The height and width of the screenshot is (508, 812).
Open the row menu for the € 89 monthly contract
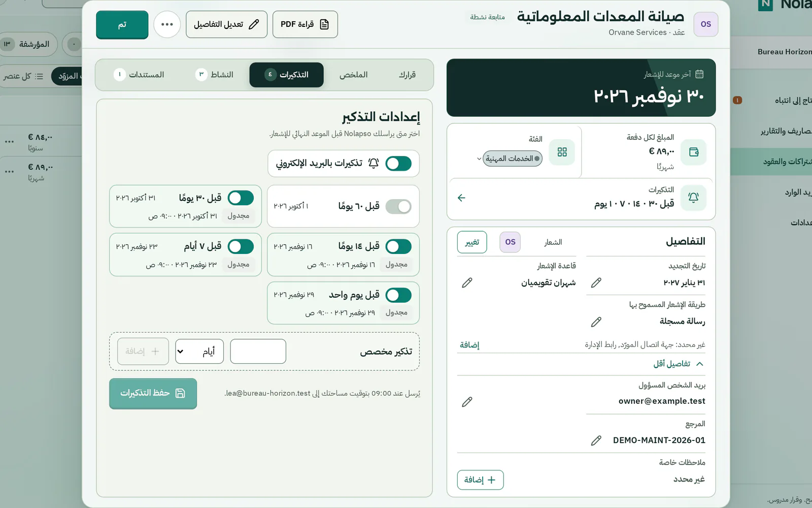pyautogui.click(x=9, y=172)
